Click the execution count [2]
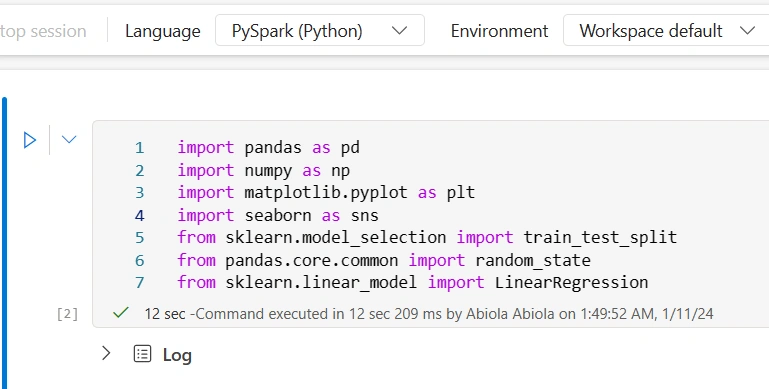This screenshot has width=769, height=389. point(67,314)
